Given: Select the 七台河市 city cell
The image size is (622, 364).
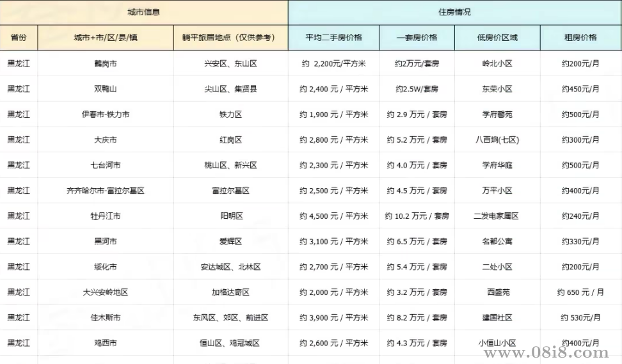Looking at the screenshot, I should (x=106, y=165).
